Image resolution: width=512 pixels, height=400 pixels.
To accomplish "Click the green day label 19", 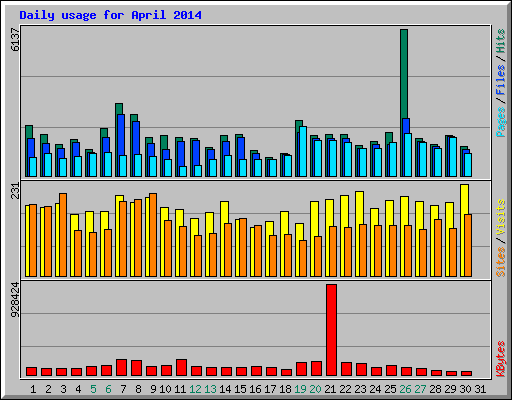I will coord(300,389).
